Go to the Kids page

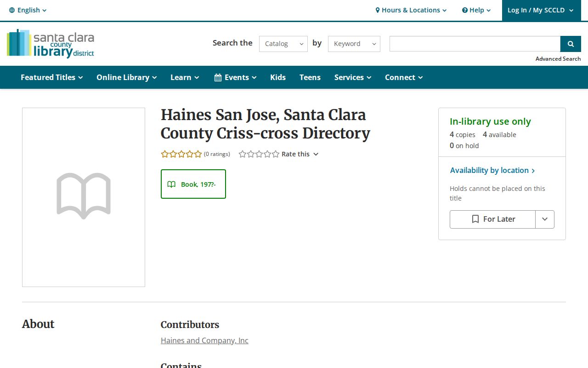[278, 77]
